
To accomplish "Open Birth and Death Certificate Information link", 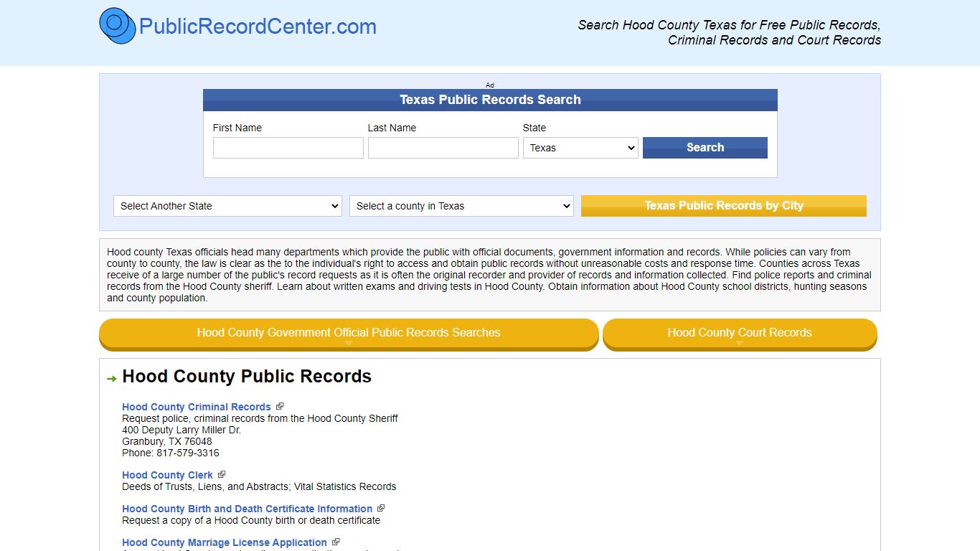I will tap(247, 509).
